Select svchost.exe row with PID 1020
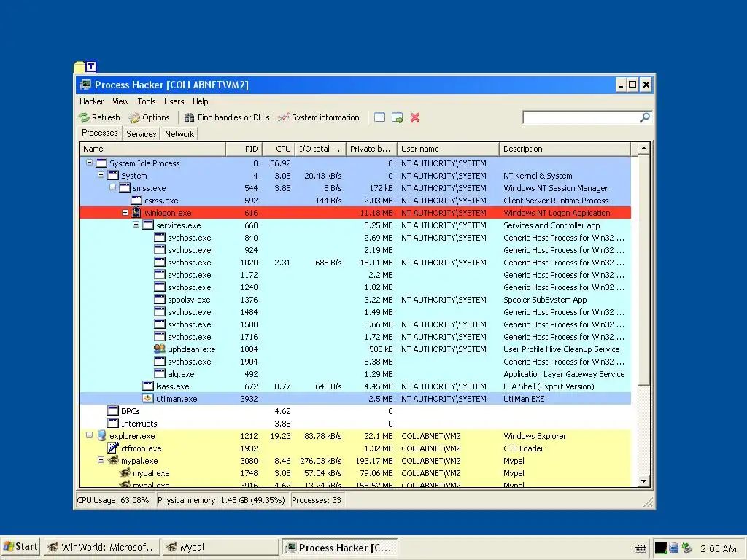Screen dimensions: 747x560 [355, 262]
